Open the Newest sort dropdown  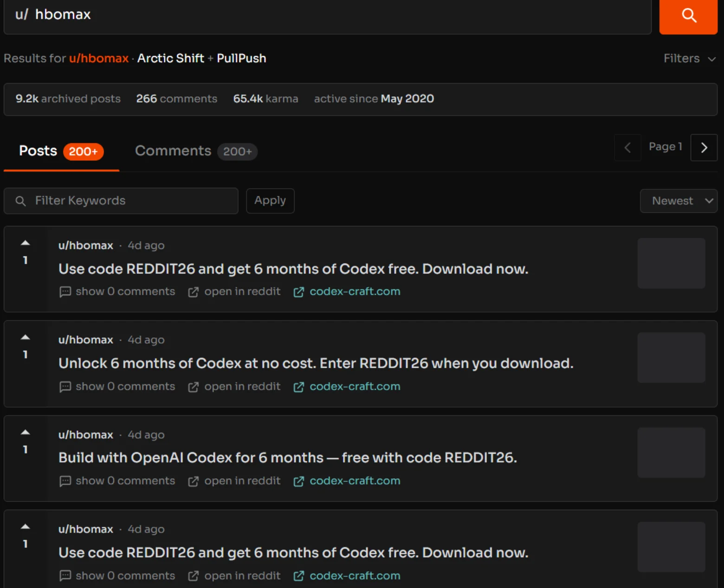(x=679, y=201)
